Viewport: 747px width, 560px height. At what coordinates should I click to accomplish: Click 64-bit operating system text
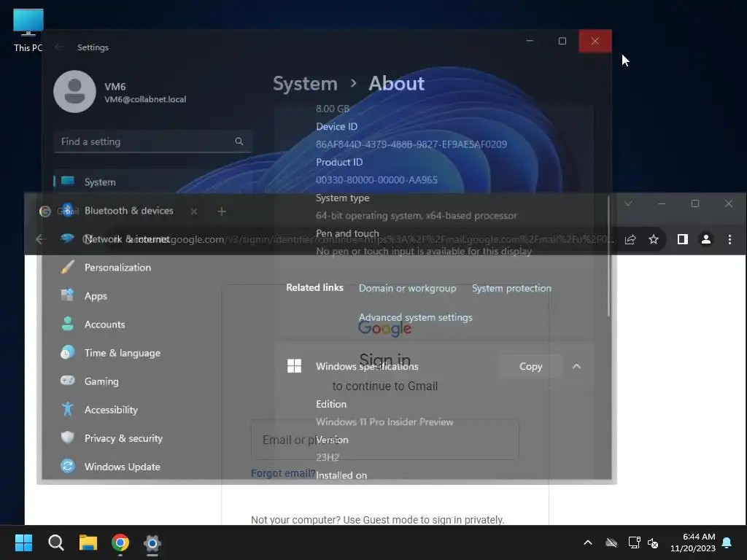(416, 216)
